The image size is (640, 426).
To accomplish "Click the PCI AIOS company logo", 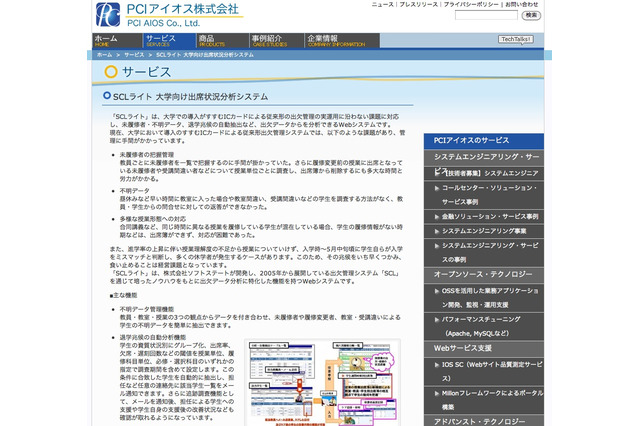I will 169,15.
